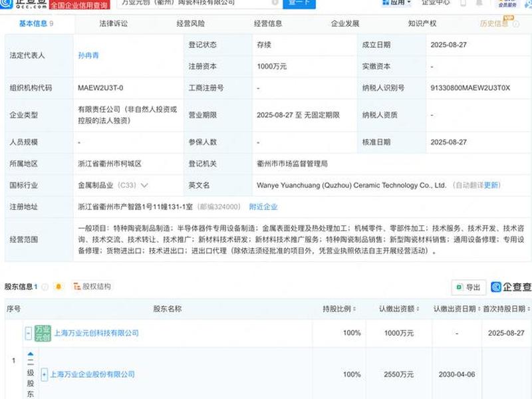Sort by 认缴出资额 column arrows
Viewport: 532px width, 399px height.
pos(418,309)
